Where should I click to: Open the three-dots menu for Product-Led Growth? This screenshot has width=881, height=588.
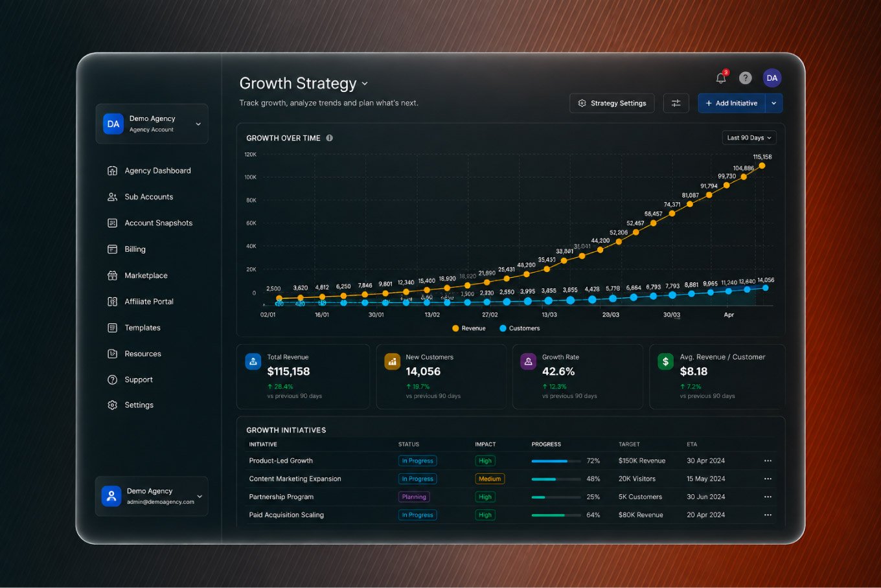(x=768, y=461)
